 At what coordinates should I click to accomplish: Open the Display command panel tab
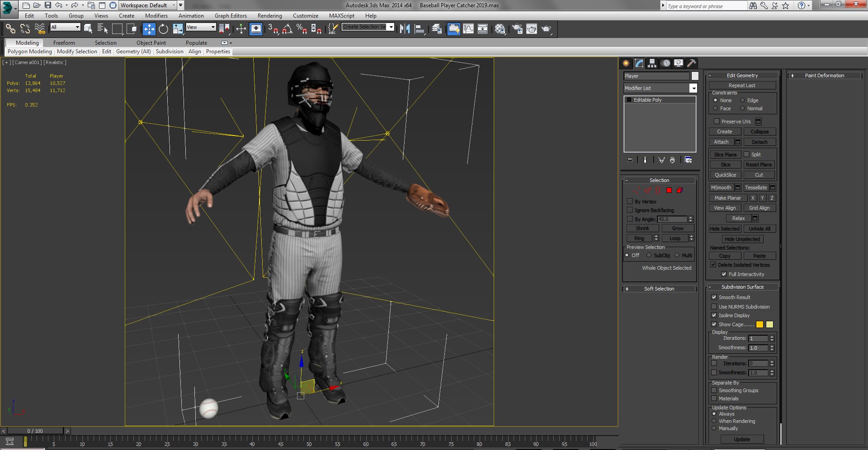679,63
